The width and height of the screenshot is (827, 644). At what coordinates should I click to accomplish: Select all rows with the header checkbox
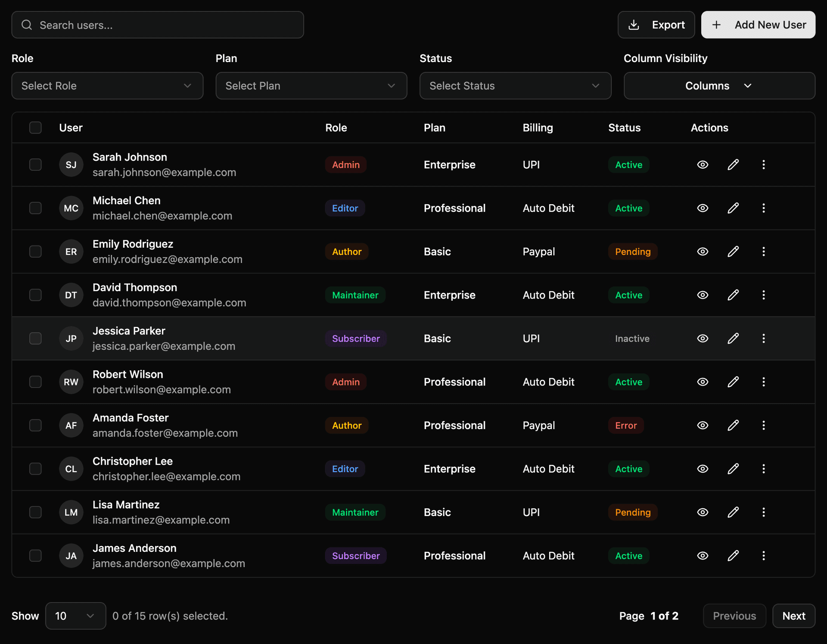pyautogui.click(x=35, y=128)
